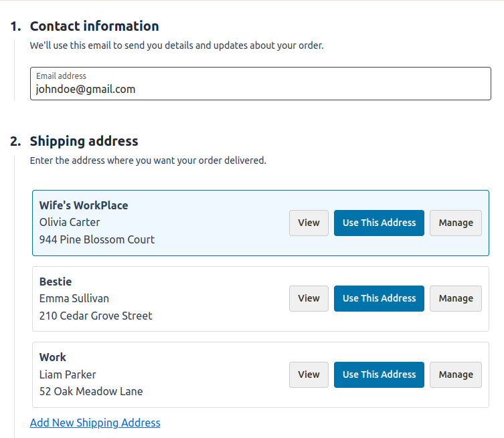This screenshot has height=438, width=504.
Task: Open the Add New Shipping Address link
Action: coord(95,423)
